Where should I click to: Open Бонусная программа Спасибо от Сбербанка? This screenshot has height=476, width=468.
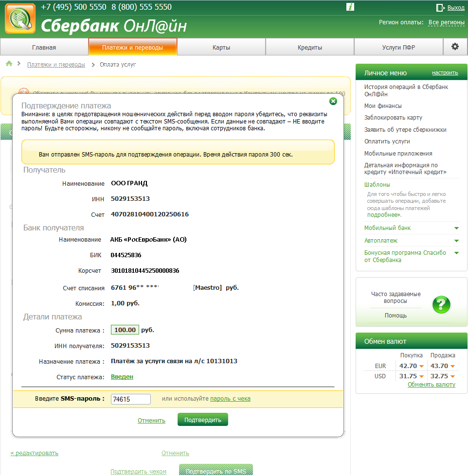tap(405, 256)
